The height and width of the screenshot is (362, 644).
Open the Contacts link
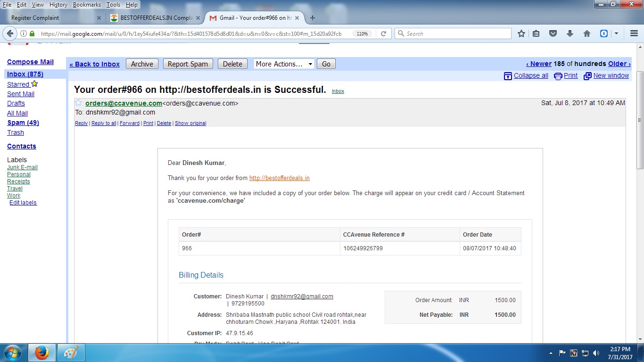click(x=22, y=146)
